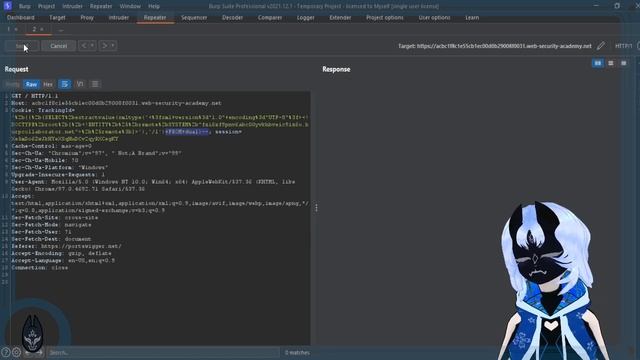This screenshot has width=640, height=360.
Task: Open search settings gear icon
Action: pos(16,352)
